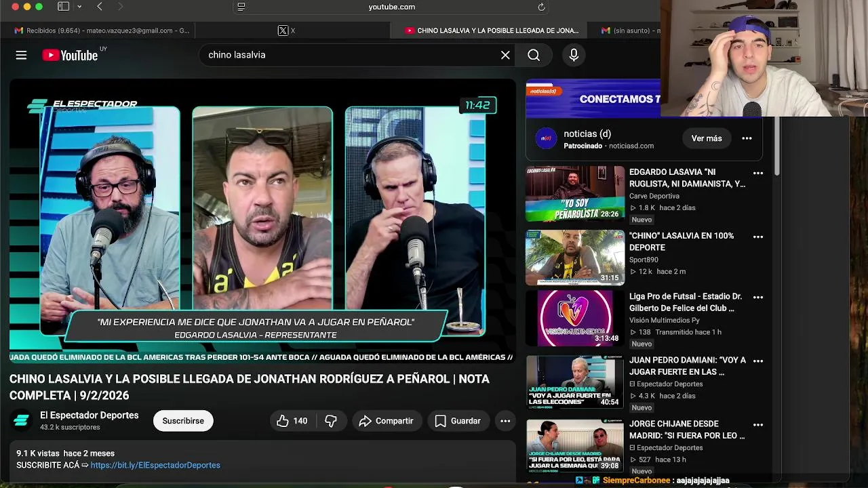Open options for Edgardo Lasavia video
This screenshot has width=868, height=488.
click(x=758, y=174)
